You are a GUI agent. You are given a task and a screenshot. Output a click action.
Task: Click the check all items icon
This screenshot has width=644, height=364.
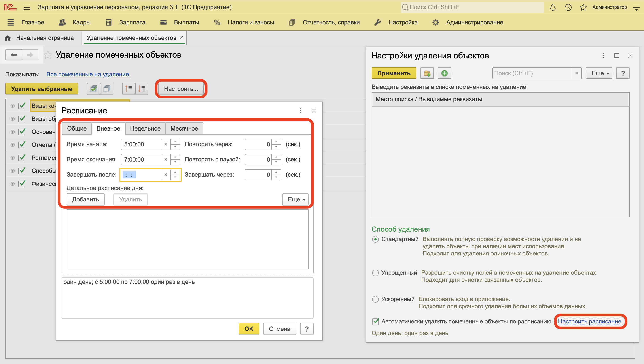coord(94,89)
